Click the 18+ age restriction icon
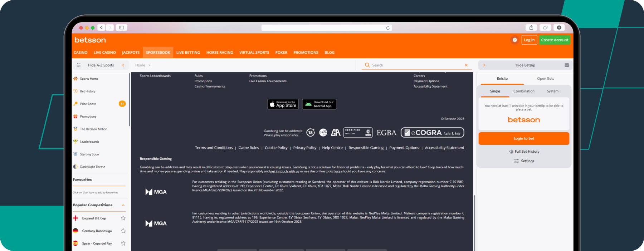 point(311,133)
